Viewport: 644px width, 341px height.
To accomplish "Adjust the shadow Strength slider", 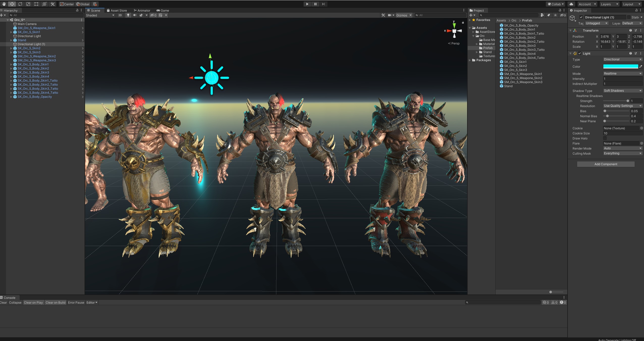I will (x=616, y=101).
